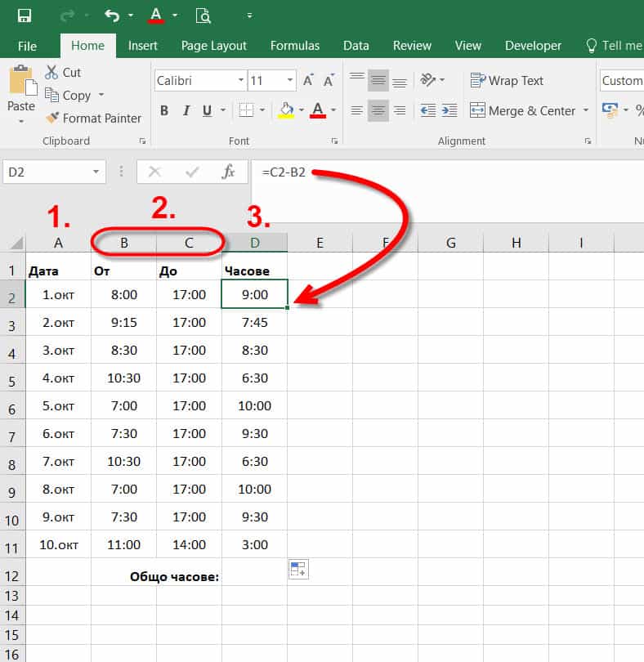The width and height of the screenshot is (644, 662).
Task: Switch to the Data tab
Action: coord(356,46)
